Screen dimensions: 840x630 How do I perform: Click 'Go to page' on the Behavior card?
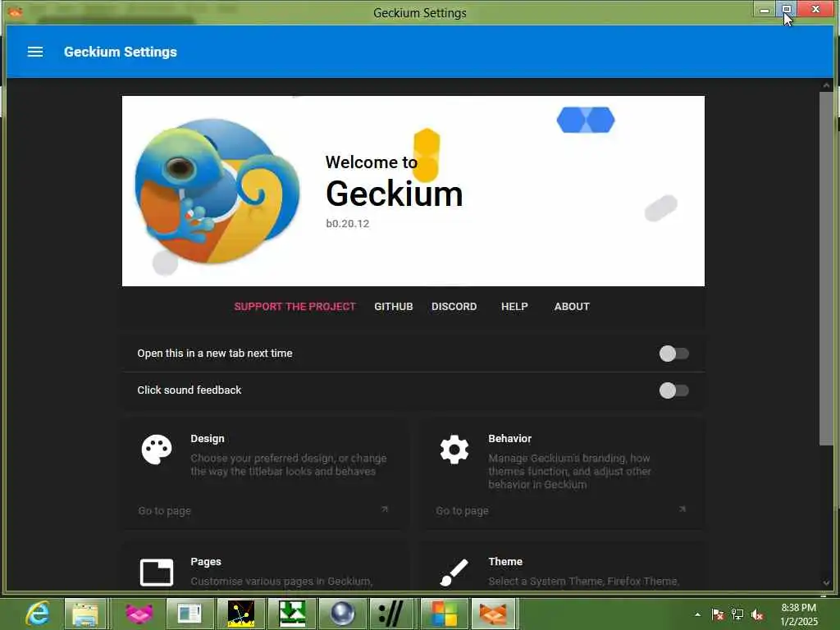[x=462, y=510]
